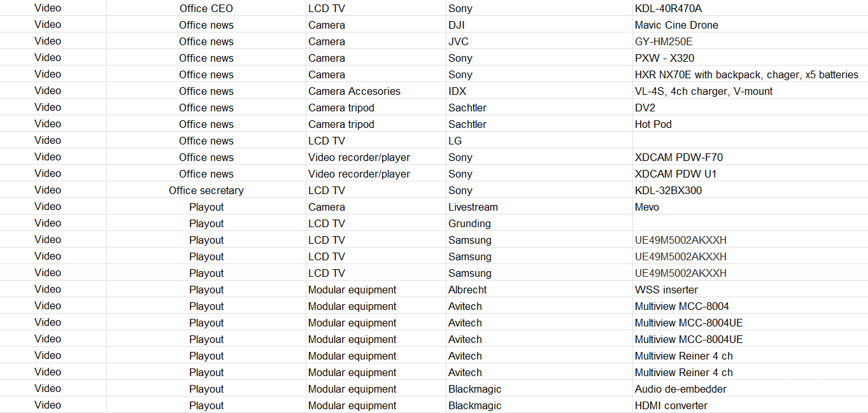The height and width of the screenshot is (413, 868).
Task: Click the HDMI converter cell
Action: (671, 405)
